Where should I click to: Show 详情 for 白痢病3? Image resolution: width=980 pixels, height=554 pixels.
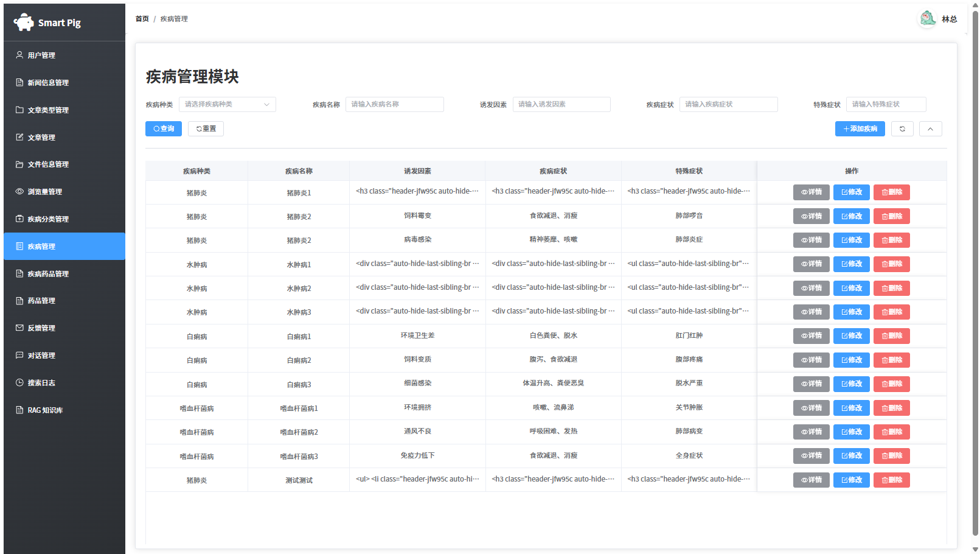click(x=811, y=384)
